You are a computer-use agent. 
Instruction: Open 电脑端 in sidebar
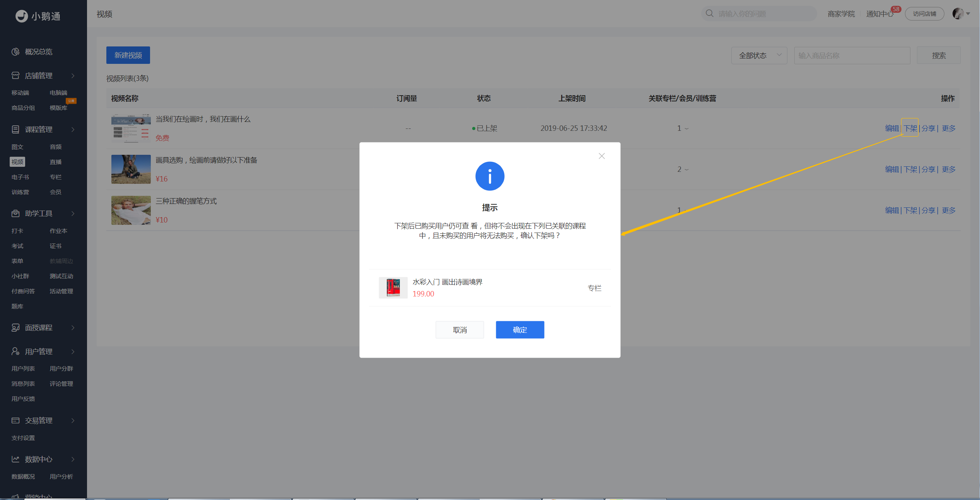tap(58, 92)
